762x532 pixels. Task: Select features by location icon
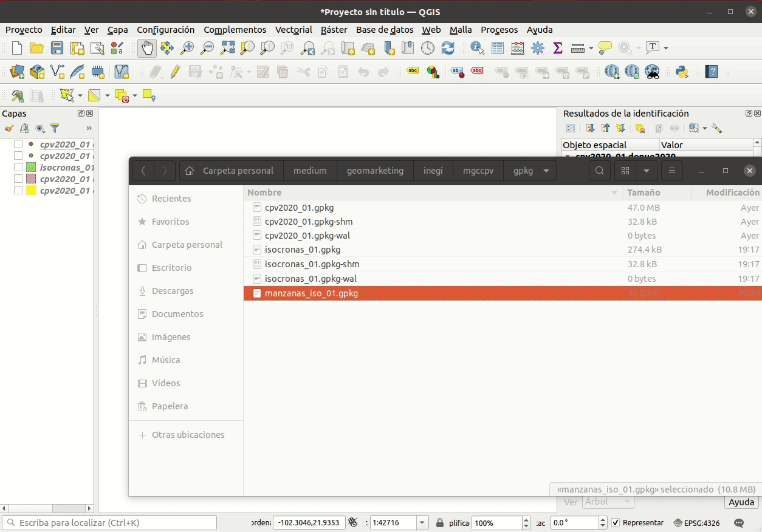tap(148, 96)
